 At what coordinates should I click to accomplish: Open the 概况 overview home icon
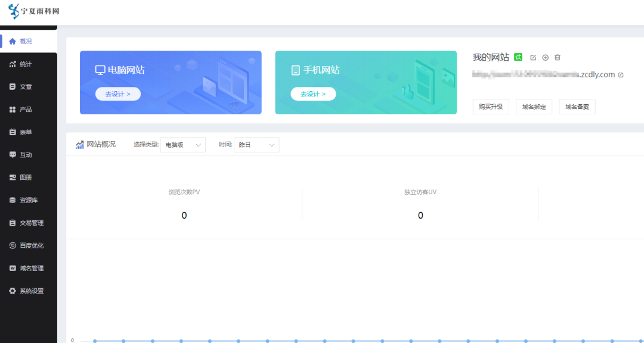pos(13,42)
